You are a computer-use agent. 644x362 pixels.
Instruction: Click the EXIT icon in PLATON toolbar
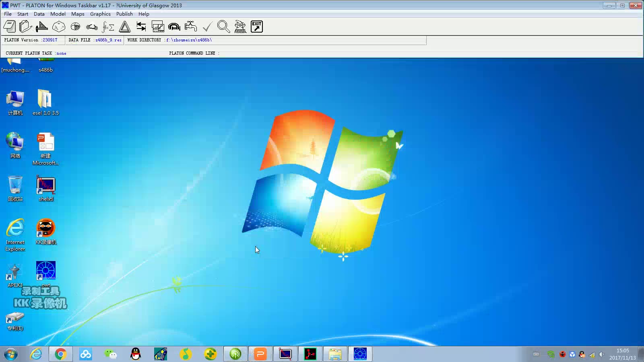click(257, 27)
